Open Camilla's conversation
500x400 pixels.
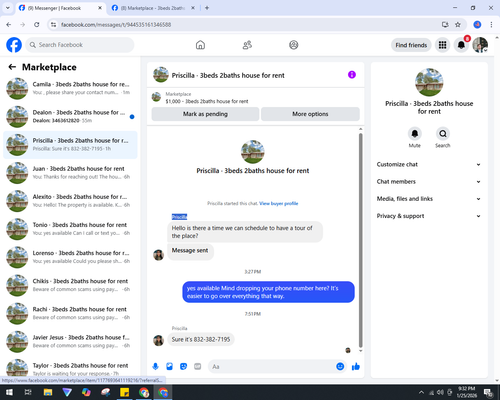(x=70, y=88)
